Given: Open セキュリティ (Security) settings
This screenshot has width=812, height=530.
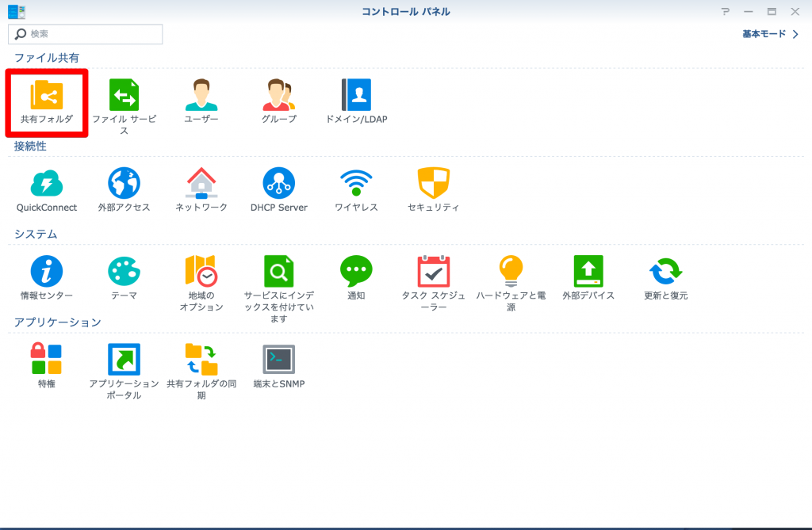Looking at the screenshot, I should 434,190.
